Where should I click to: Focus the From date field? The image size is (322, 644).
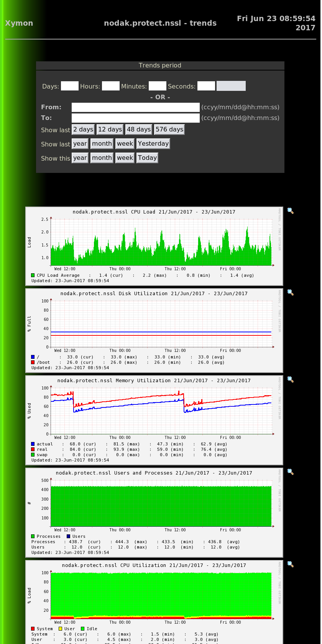(136, 107)
